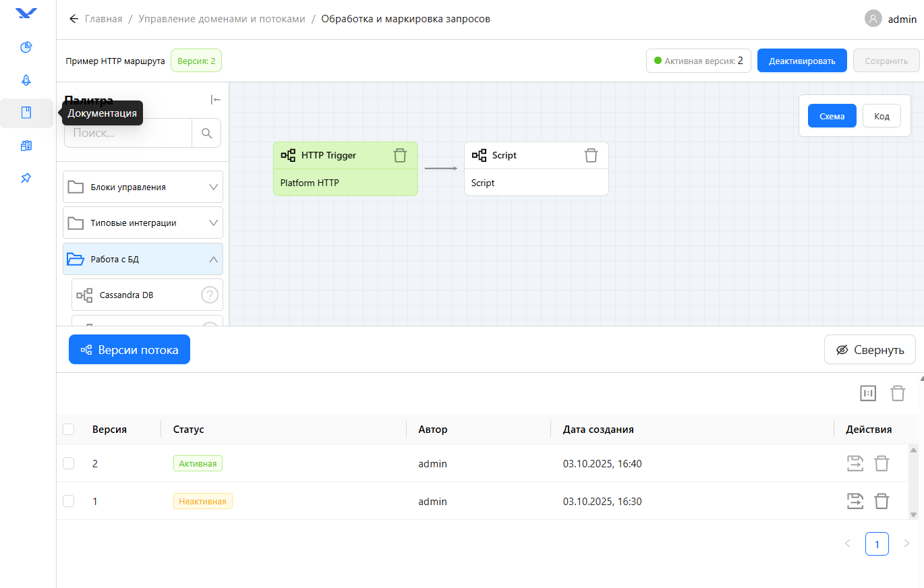
Task: Open the pie chart dashboard icon
Action: tap(26, 47)
